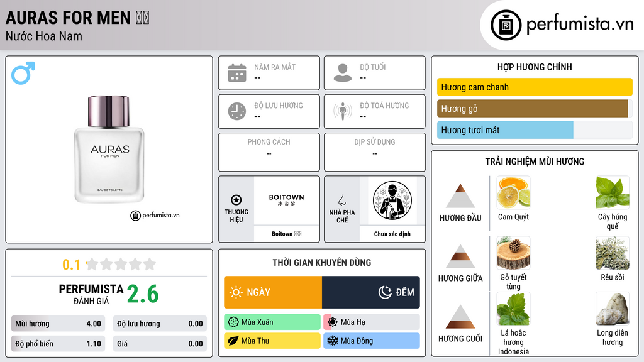Click the Mùi hương 4.00 score row
The height and width of the screenshot is (362, 644).
pyautogui.click(x=58, y=324)
